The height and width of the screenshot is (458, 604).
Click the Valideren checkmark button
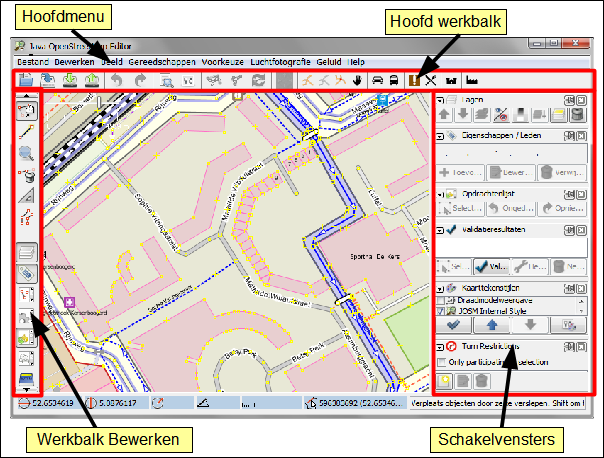(492, 266)
